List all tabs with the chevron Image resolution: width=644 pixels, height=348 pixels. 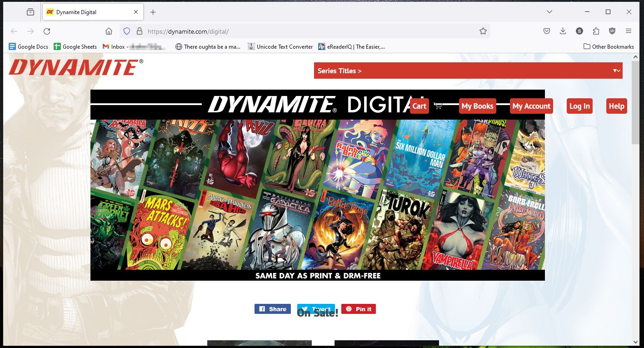point(549,12)
